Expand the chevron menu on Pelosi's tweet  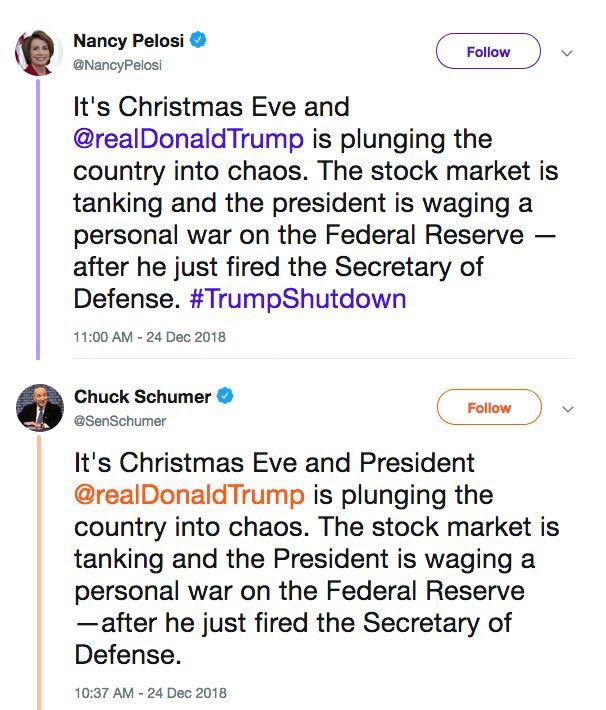[x=567, y=52]
